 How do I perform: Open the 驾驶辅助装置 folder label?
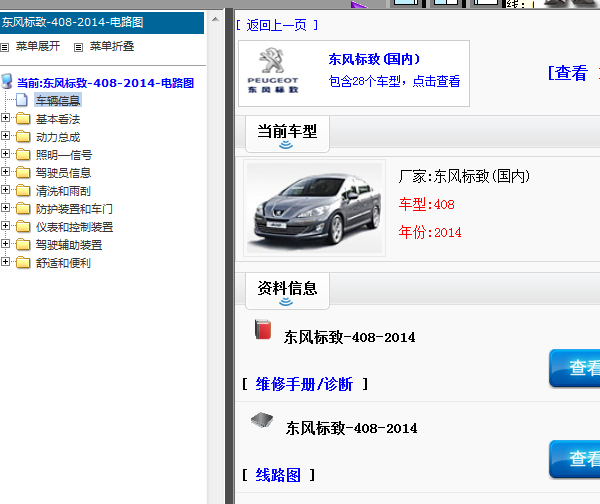pyautogui.click(x=69, y=245)
